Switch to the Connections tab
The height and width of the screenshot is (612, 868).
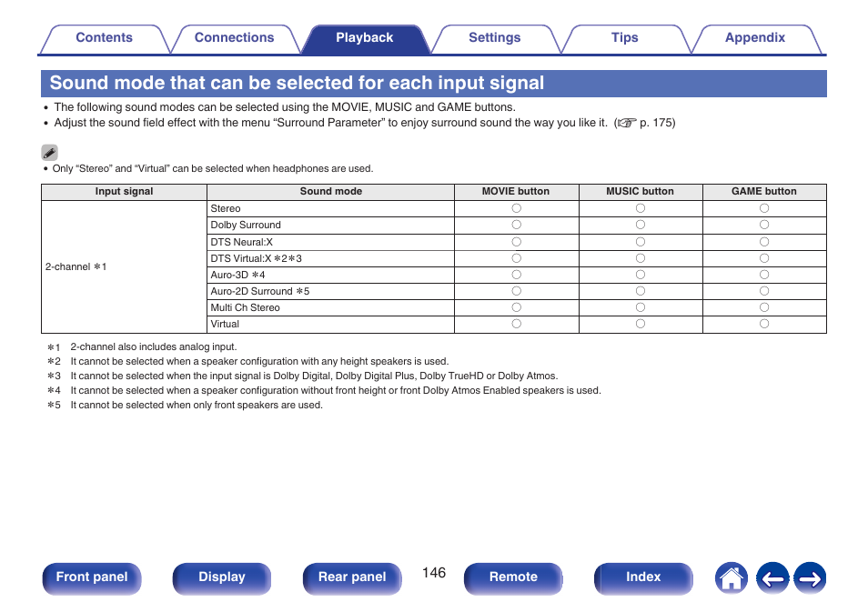[234, 38]
